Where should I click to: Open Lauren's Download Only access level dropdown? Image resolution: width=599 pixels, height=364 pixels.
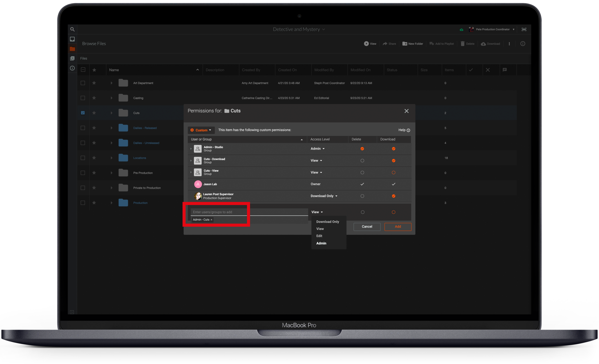(324, 196)
